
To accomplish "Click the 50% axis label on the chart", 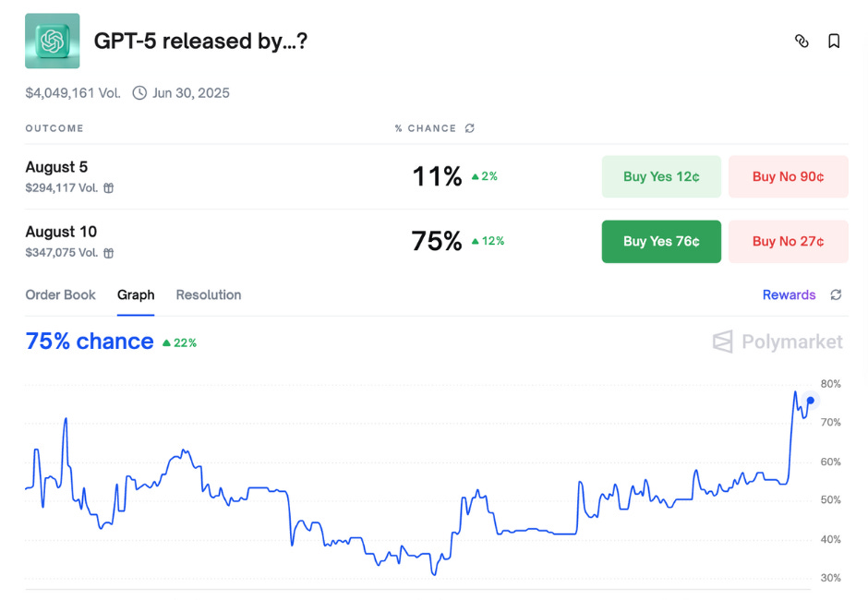I will coord(830,500).
